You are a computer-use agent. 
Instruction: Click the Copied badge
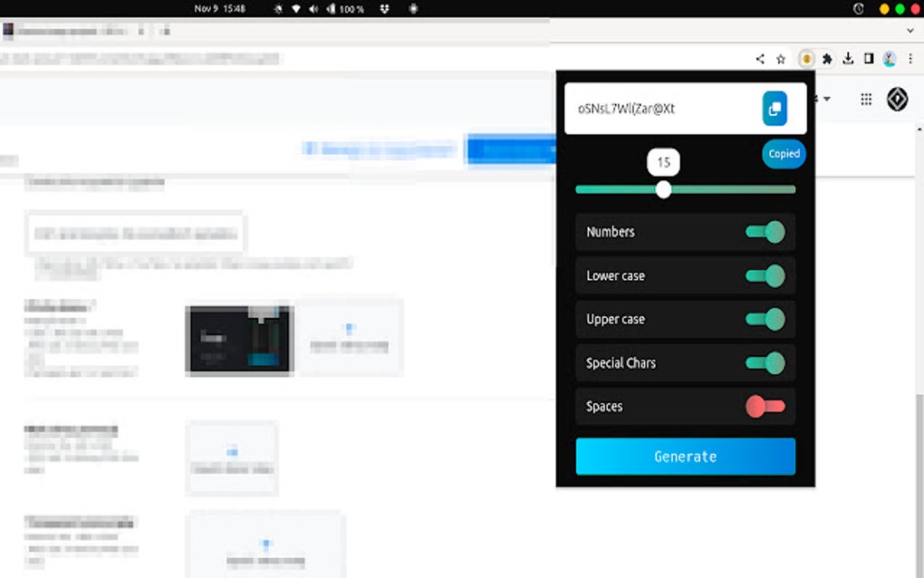click(783, 154)
